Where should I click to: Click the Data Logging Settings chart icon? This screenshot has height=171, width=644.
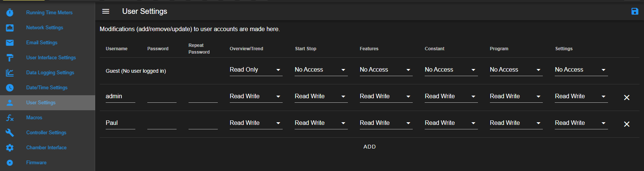coord(10,73)
